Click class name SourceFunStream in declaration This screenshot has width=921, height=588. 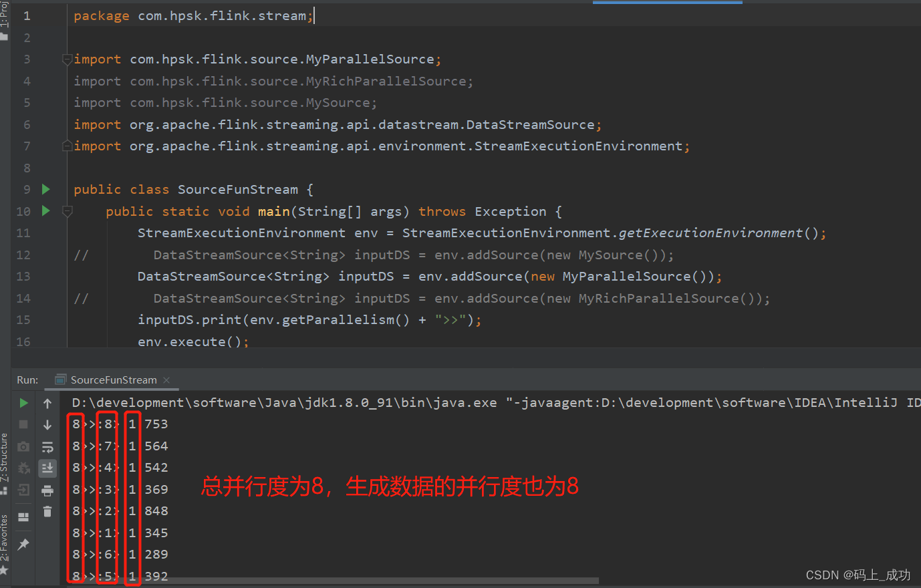(238, 189)
